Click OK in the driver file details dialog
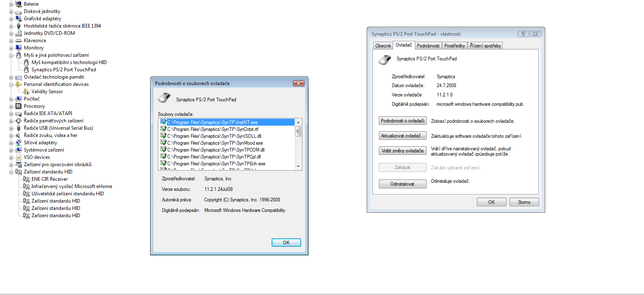The width and height of the screenshot is (644, 295). pos(286,243)
